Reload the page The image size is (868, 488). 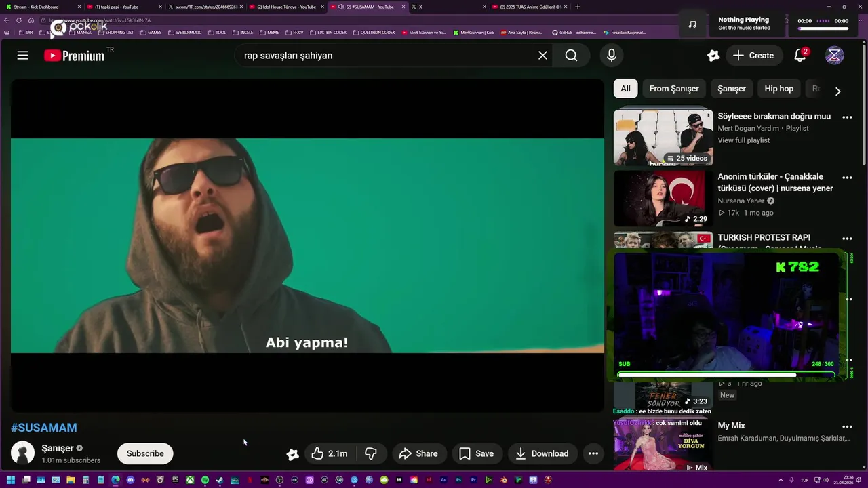(x=19, y=20)
